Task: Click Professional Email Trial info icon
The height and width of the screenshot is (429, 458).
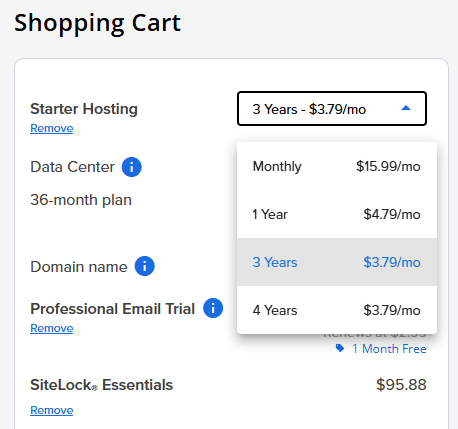Action: [x=213, y=308]
